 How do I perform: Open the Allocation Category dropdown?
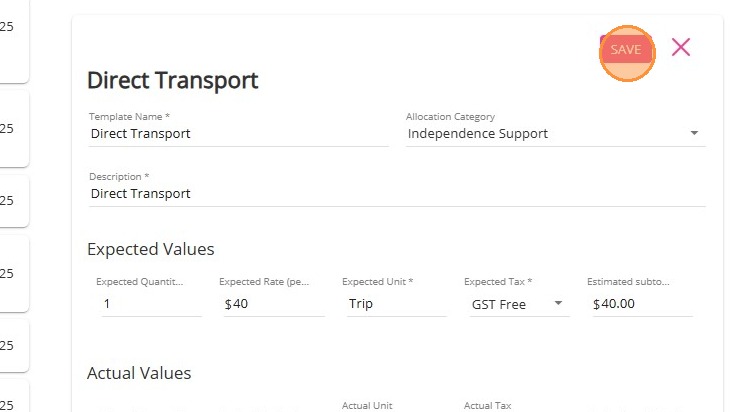545,133
